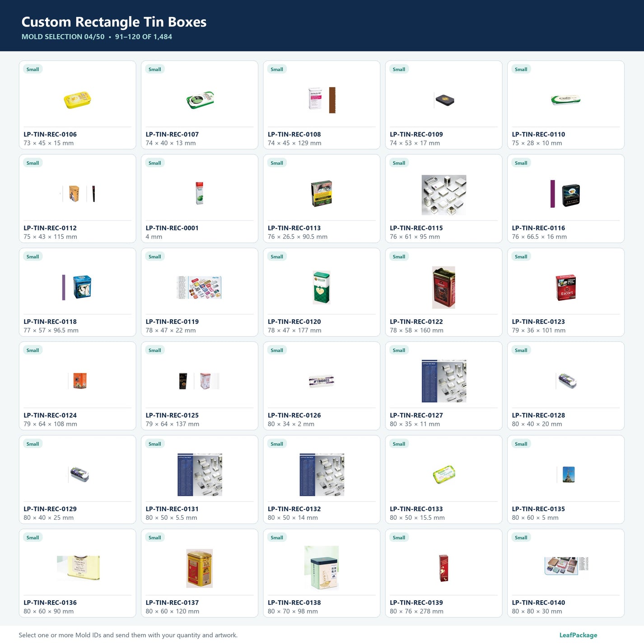
Task: Click the black tin image LP-TIN-REC-0109
Action: [x=444, y=100]
